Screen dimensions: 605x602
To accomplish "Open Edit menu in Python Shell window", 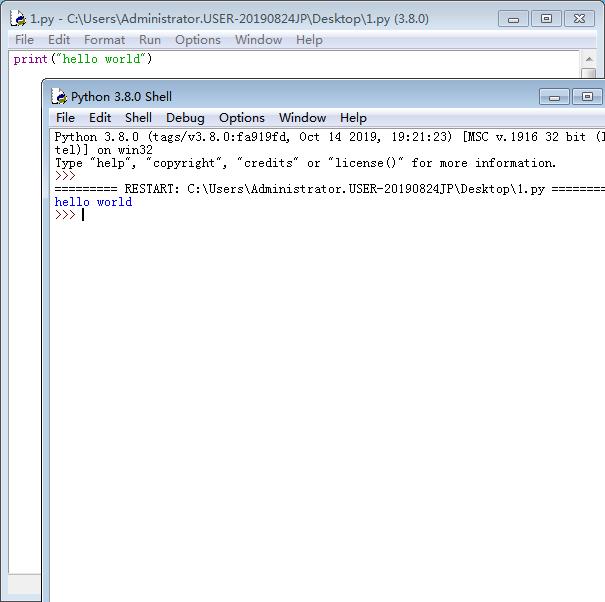I will (x=100, y=118).
